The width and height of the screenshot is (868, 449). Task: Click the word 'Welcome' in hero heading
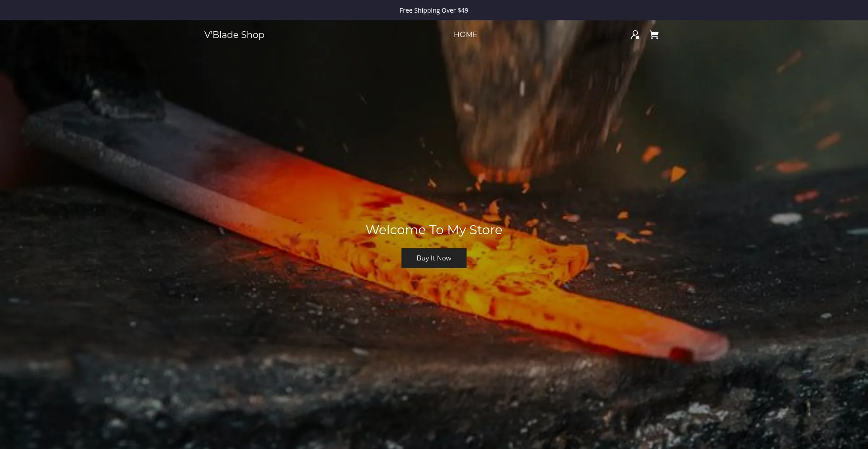[x=396, y=230]
